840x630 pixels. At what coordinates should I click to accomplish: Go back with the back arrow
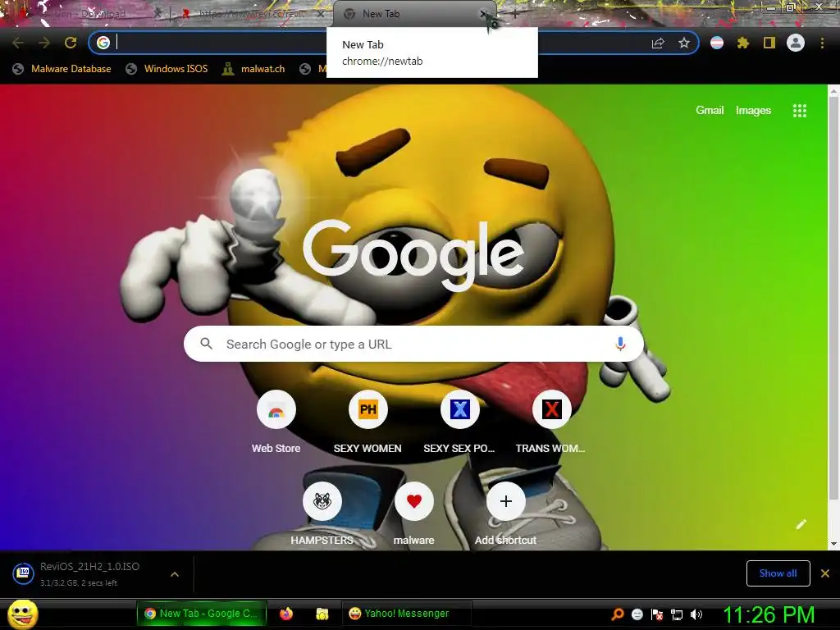click(x=18, y=43)
